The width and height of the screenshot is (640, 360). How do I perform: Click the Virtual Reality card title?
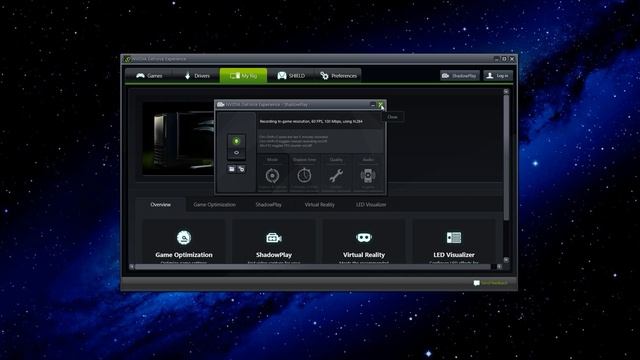point(364,255)
